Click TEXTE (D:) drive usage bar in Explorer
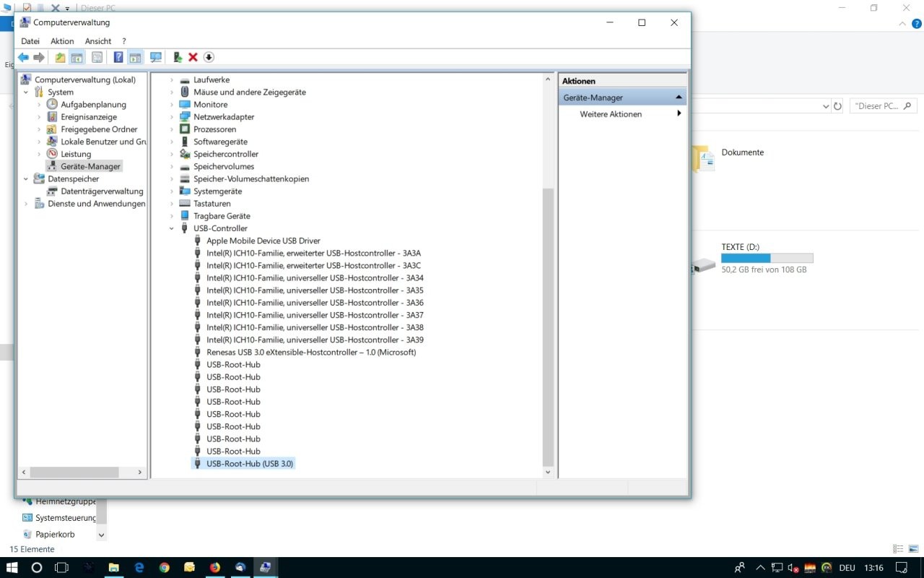924x578 pixels. click(767, 258)
